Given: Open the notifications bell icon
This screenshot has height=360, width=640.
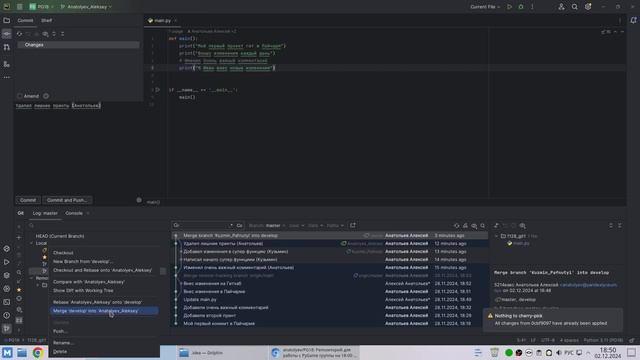Looking at the screenshot, I should [x=633, y=20].
